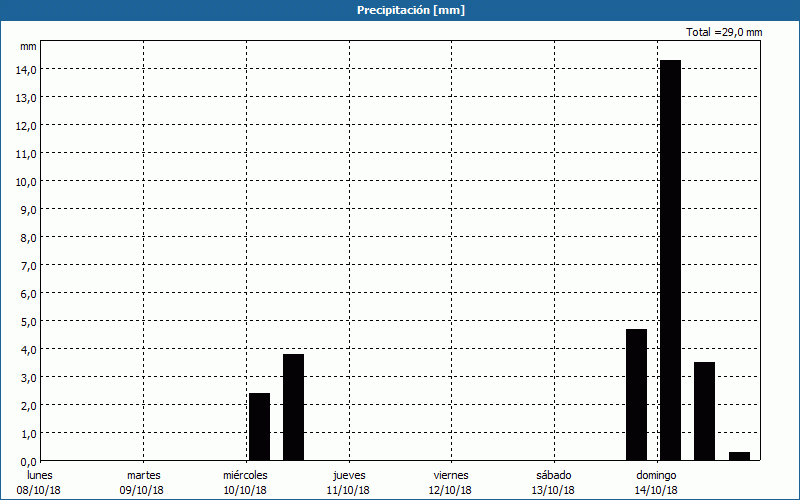Click the date 09/10/18
The image size is (800, 500).
coord(142,490)
